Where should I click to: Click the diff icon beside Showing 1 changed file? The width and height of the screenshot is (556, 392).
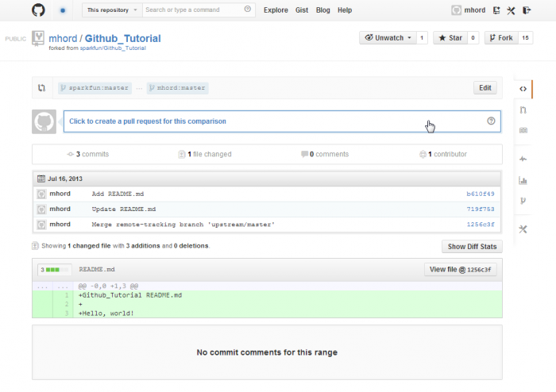(35, 246)
